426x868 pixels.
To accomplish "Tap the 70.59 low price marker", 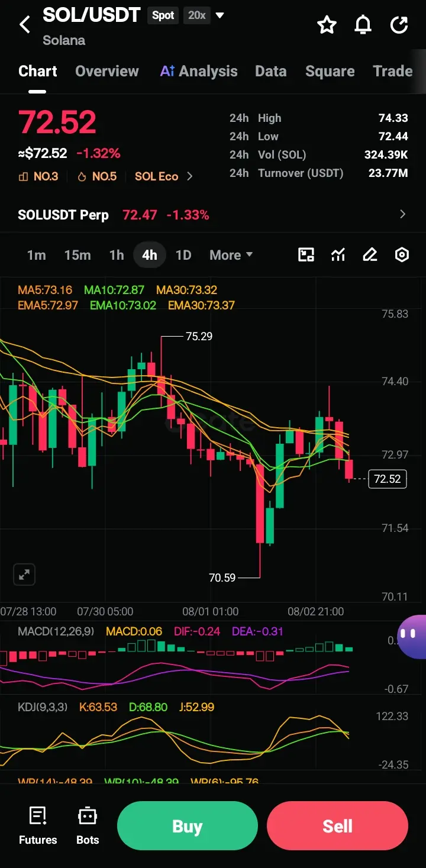I will pyautogui.click(x=222, y=577).
